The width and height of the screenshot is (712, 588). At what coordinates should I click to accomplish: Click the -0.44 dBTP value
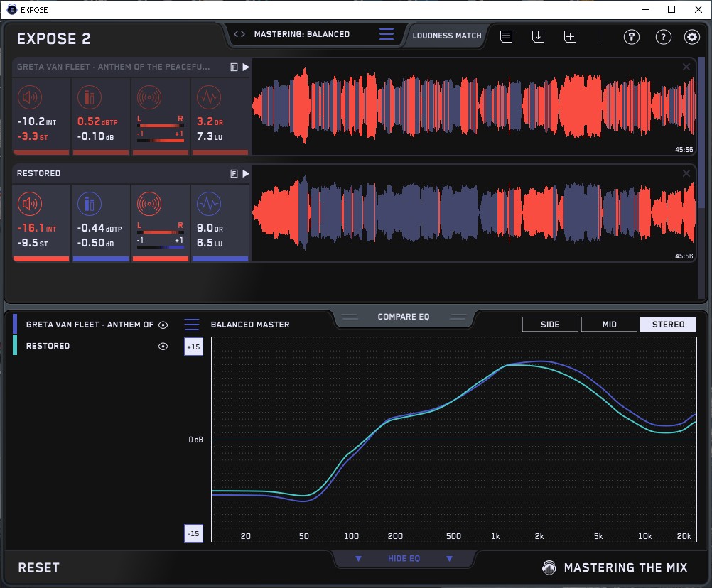point(99,228)
